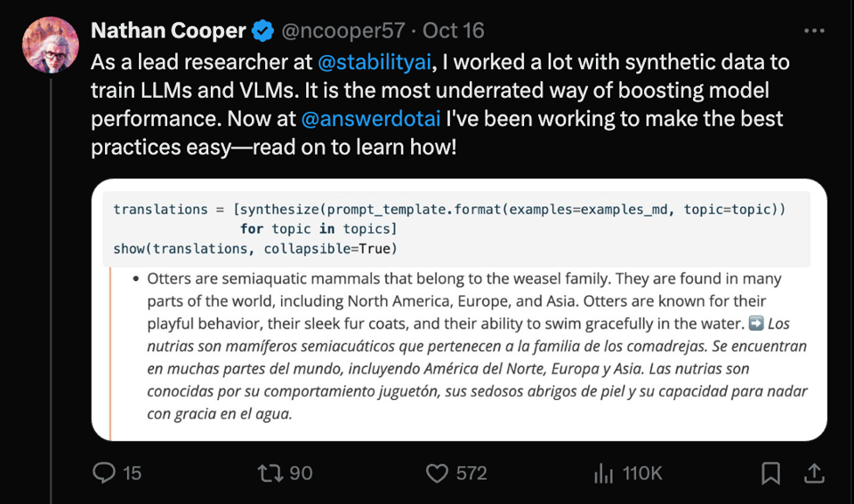Expand the embedded code screenshot image
The height and width of the screenshot is (504, 854).
(x=459, y=309)
